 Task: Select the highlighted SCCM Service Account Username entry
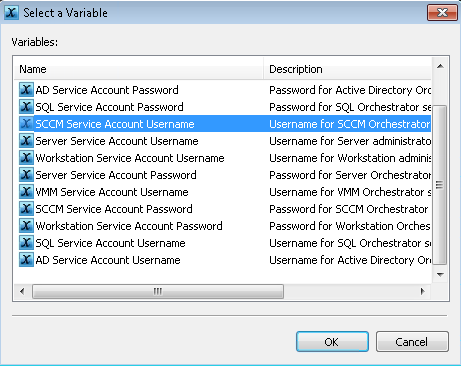pyautogui.click(x=223, y=124)
